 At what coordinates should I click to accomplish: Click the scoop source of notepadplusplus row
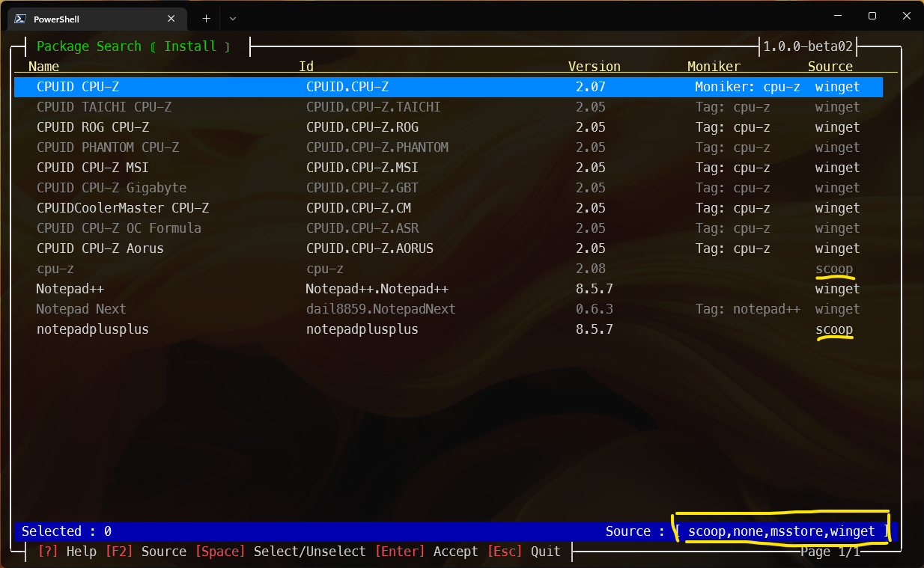[x=834, y=329]
